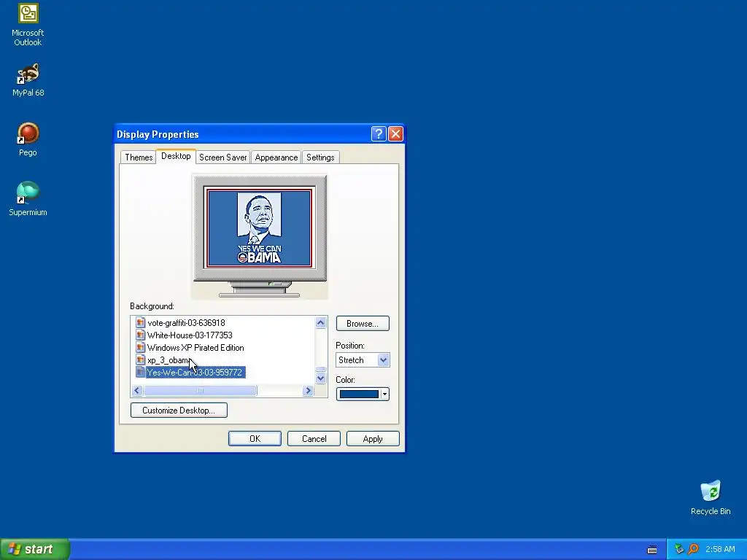This screenshot has width=747, height=560.
Task: Switch to the Themes tab
Action: pos(139,157)
